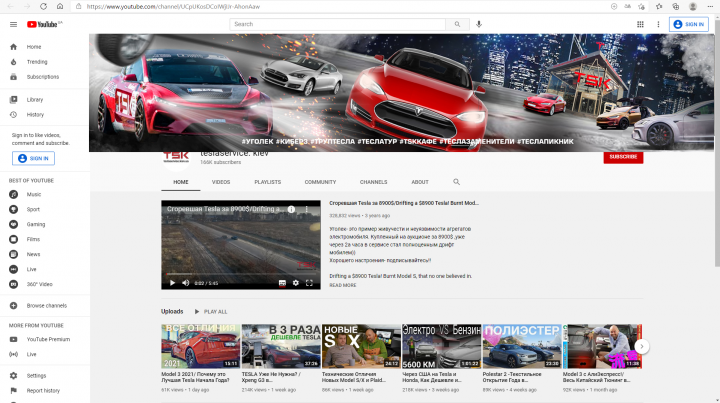Enter fullscreen on featured video
The width and height of the screenshot is (720, 403).
pyautogui.click(x=309, y=283)
